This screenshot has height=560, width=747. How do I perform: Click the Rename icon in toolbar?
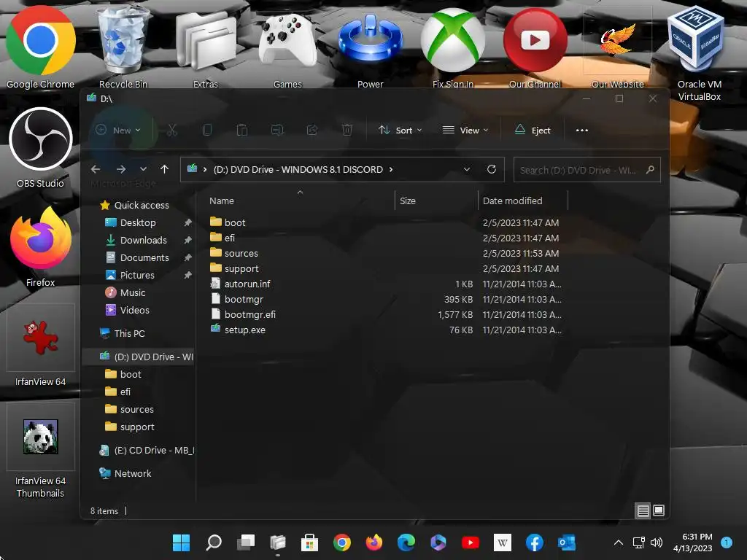tap(277, 130)
